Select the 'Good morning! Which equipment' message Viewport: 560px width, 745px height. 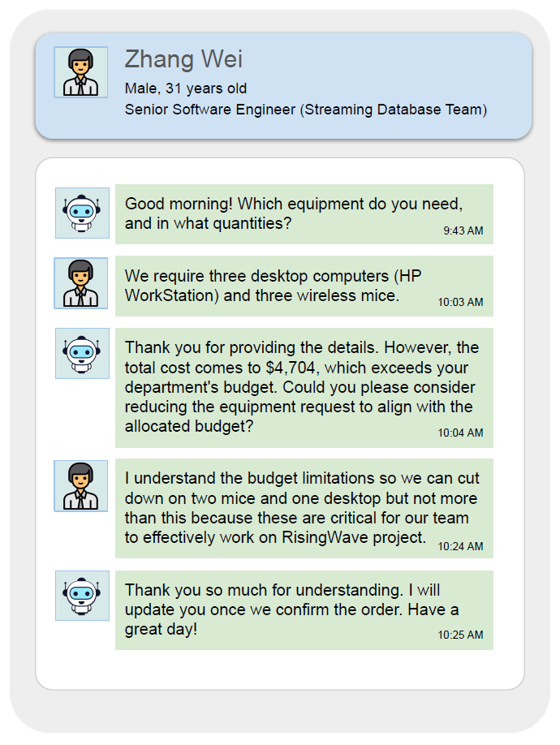click(x=294, y=213)
